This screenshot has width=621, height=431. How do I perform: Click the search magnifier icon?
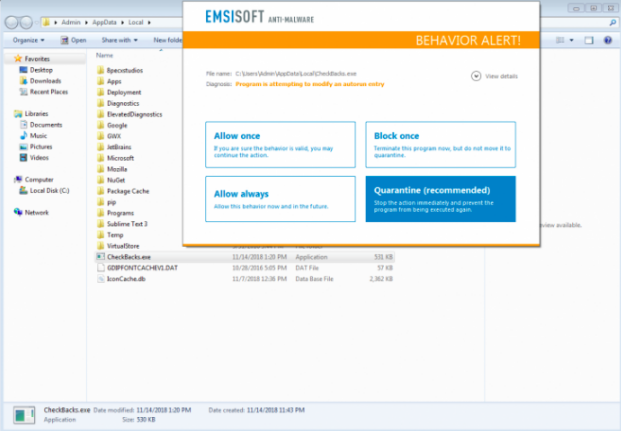(x=612, y=23)
